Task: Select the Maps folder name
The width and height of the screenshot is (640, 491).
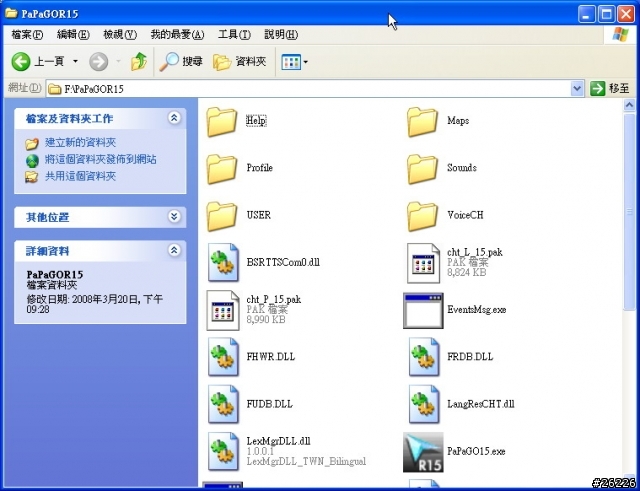Action: tap(458, 121)
